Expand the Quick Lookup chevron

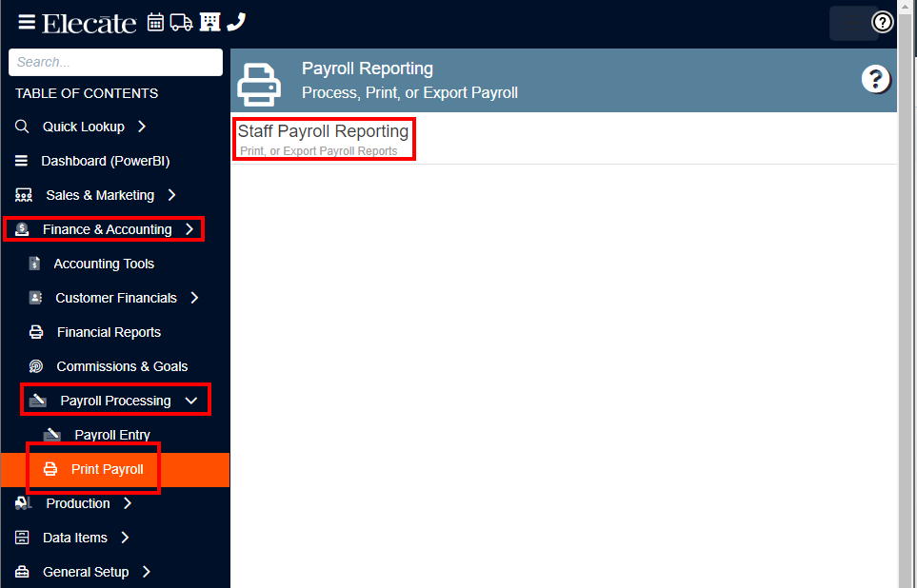click(x=142, y=127)
